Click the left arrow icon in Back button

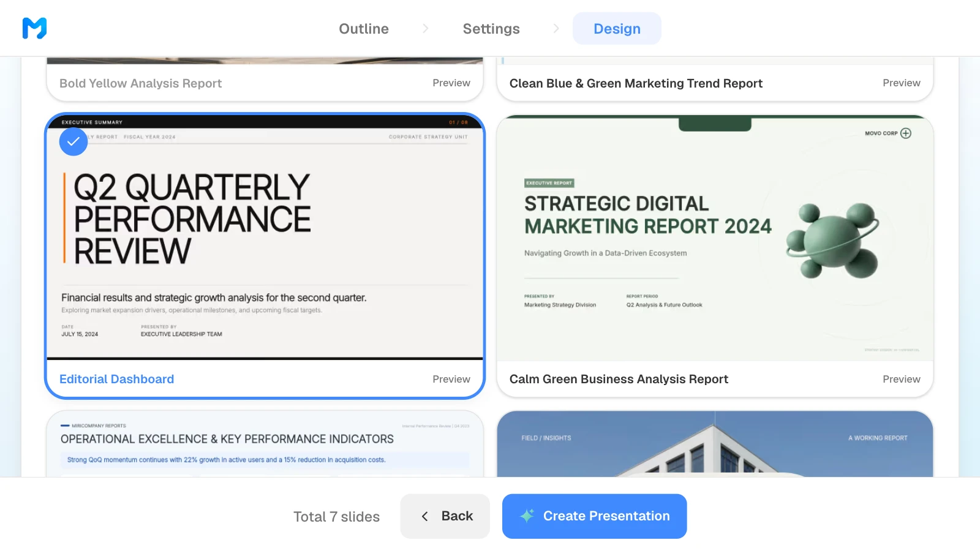click(424, 516)
